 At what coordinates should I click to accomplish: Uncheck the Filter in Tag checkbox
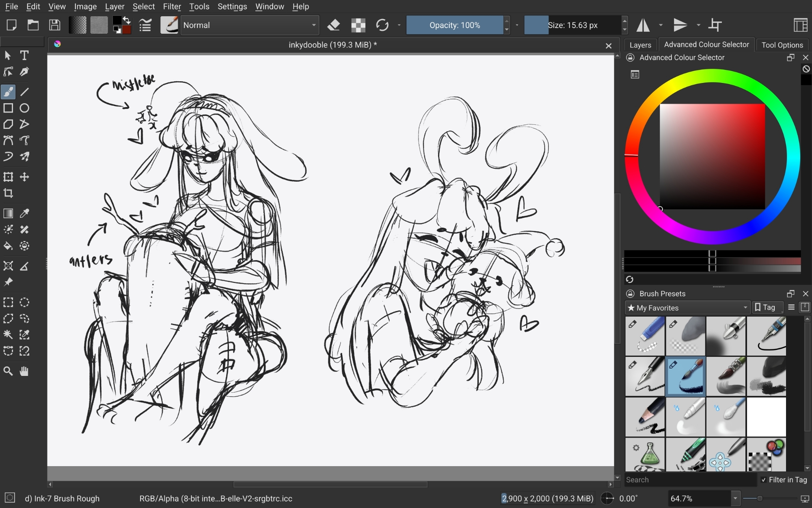(764, 480)
